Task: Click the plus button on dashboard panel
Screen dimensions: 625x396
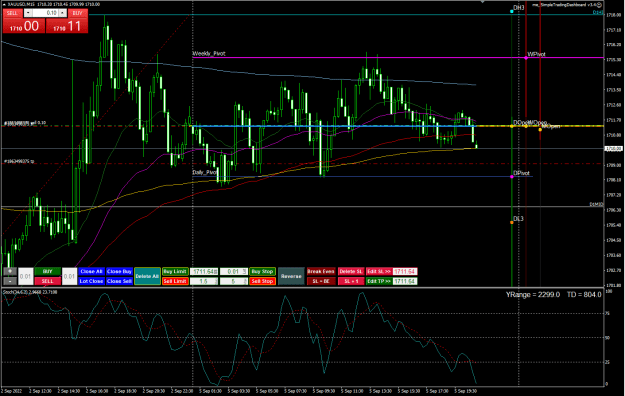Action: click(10, 272)
